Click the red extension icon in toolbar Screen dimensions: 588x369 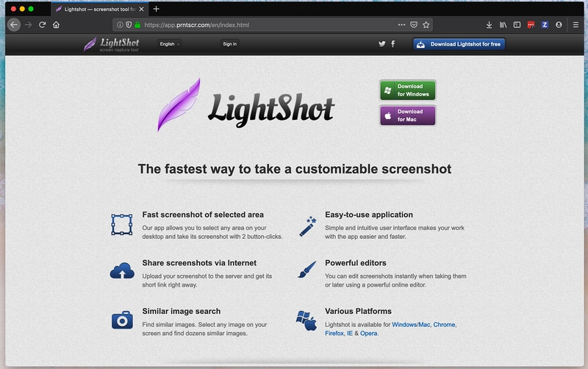[531, 25]
